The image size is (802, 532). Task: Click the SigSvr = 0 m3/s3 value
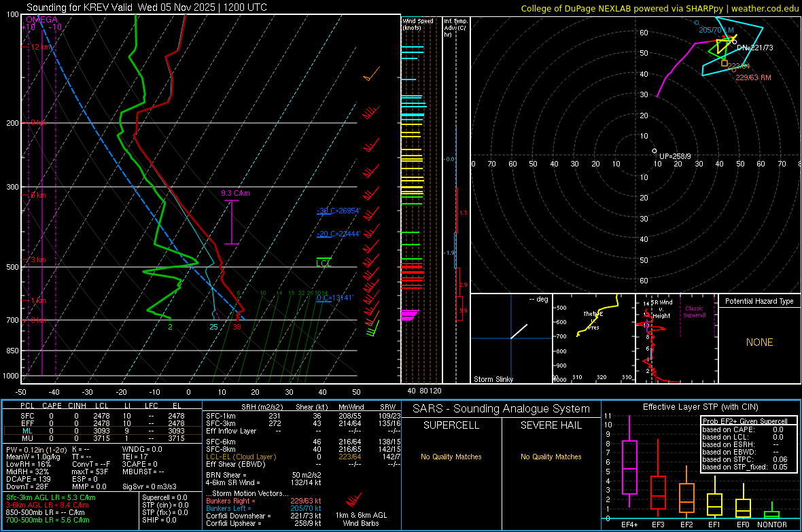pos(150,487)
